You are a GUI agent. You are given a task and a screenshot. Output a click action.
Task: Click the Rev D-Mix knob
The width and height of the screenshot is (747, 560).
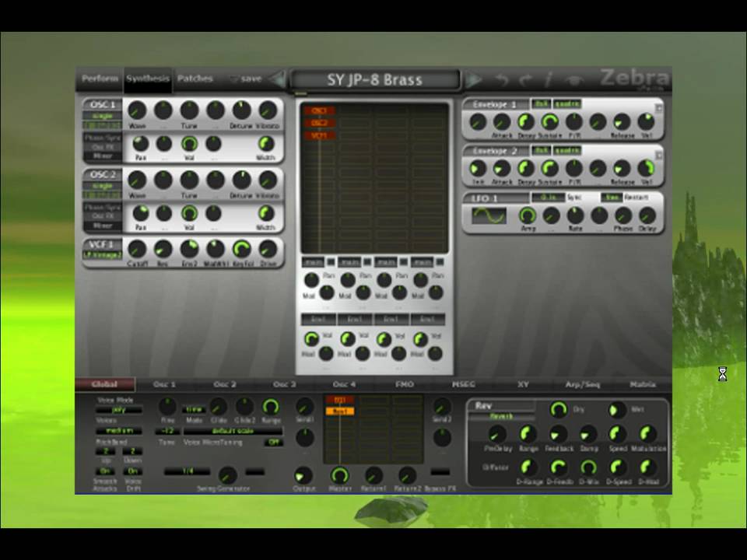(x=589, y=467)
